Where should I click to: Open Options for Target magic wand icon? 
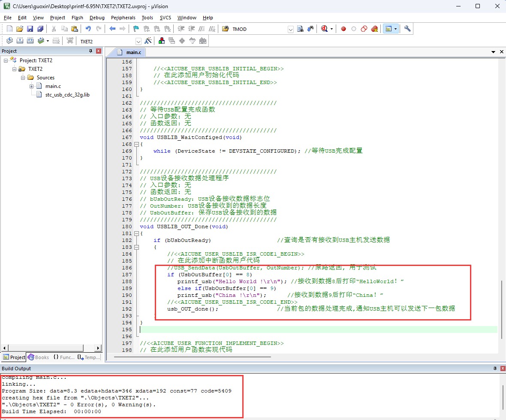[148, 41]
